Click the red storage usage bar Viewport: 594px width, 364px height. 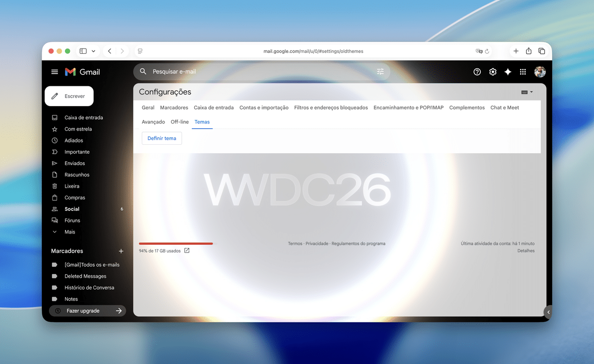click(176, 243)
